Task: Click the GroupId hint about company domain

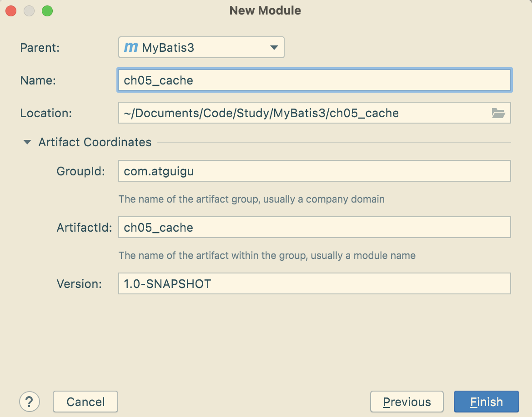Action: [x=251, y=199]
